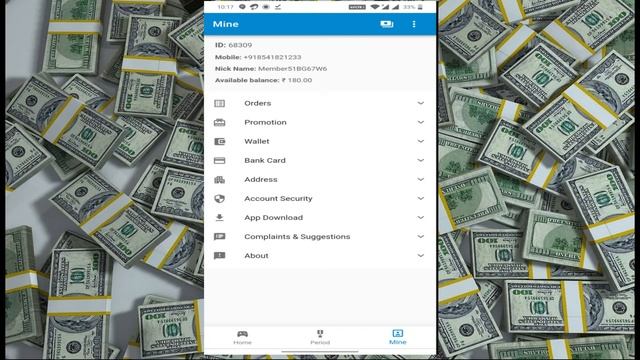
Task: Open the Account Security menu item
Action: [x=320, y=198]
